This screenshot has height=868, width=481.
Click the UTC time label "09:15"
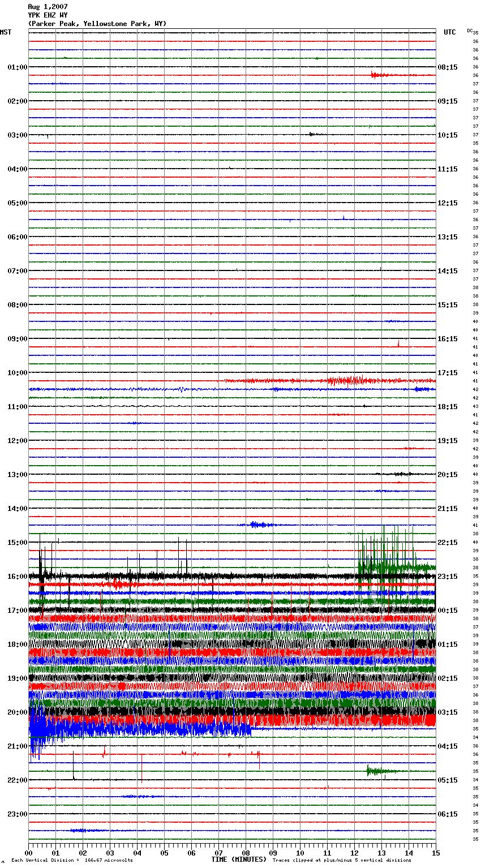click(x=448, y=101)
